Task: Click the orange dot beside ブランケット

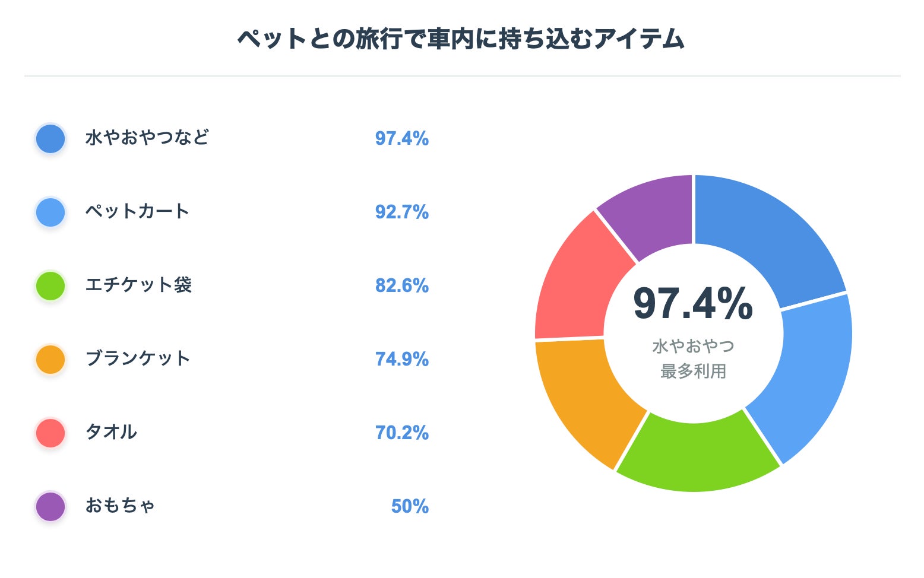Action: point(50,360)
